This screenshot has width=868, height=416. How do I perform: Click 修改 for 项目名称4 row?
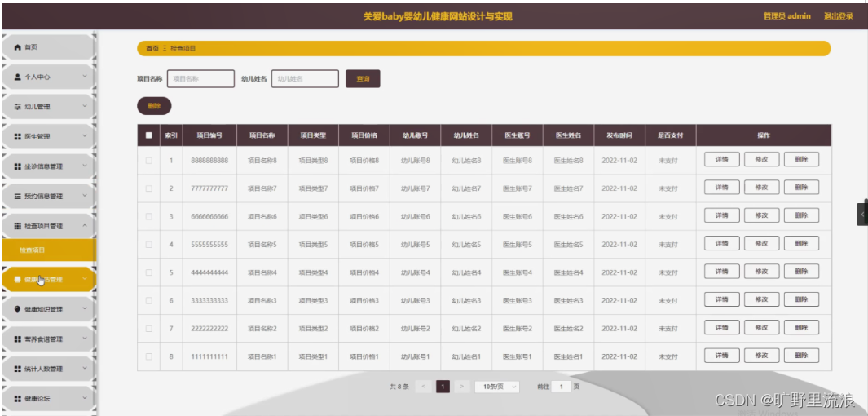pos(761,272)
